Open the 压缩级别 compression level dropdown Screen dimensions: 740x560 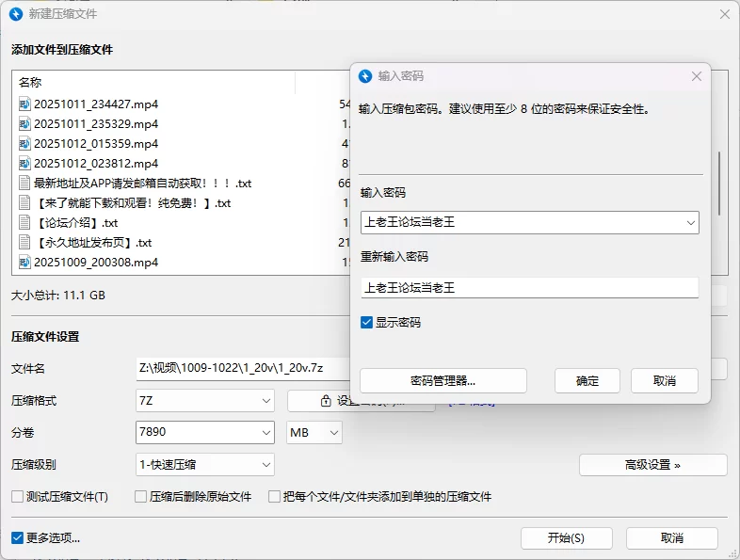(265, 464)
